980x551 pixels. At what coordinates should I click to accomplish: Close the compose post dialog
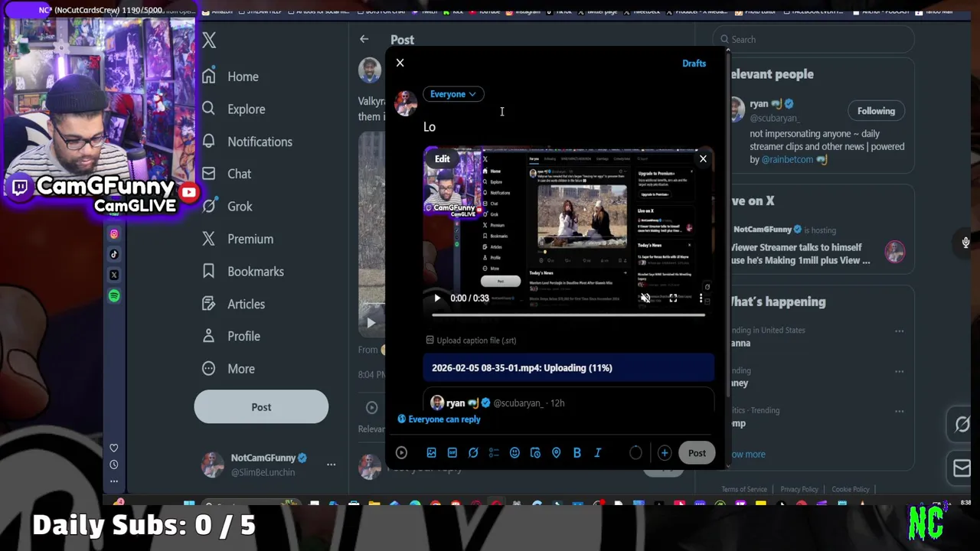400,63
